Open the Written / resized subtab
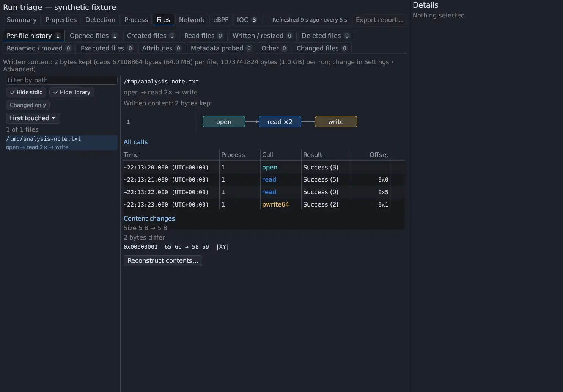The width and height of the screenshot is (563, 392). point(262,36)
